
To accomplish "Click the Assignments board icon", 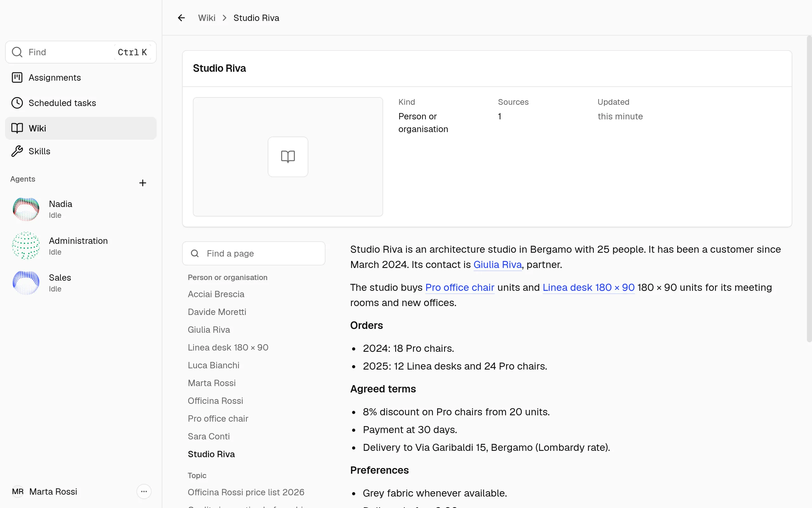I will (17, 77).
